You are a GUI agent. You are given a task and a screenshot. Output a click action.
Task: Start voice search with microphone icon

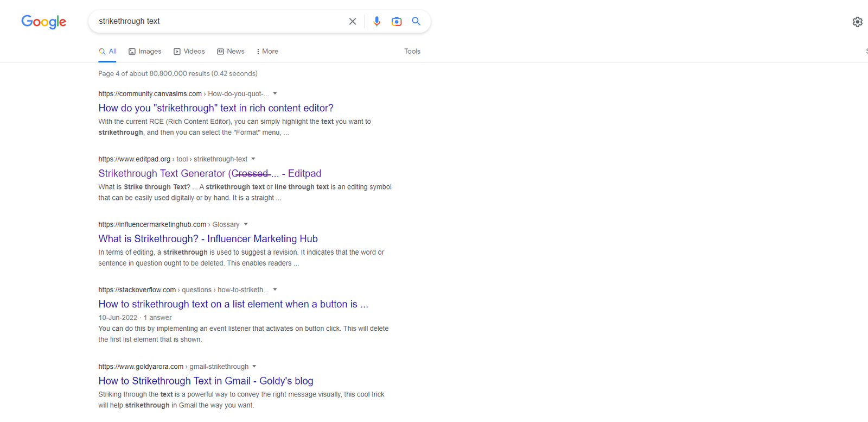pyautogui.click(x=376, y=21)
